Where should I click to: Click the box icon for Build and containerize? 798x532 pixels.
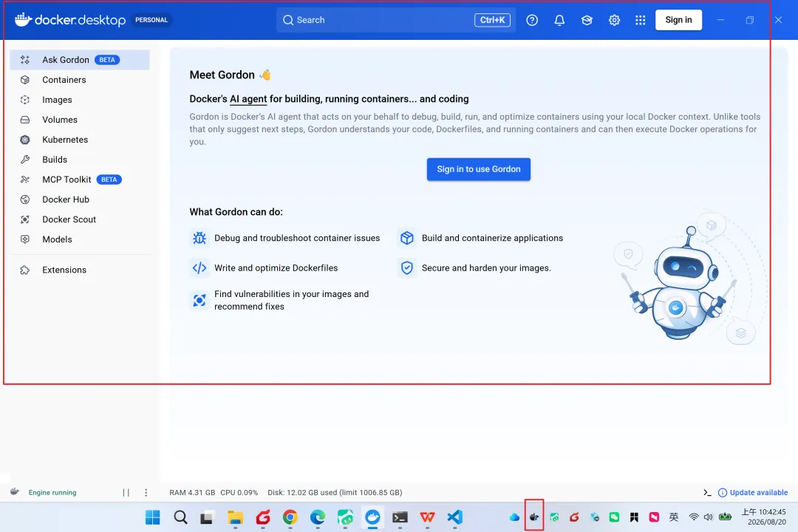[406, 238]
